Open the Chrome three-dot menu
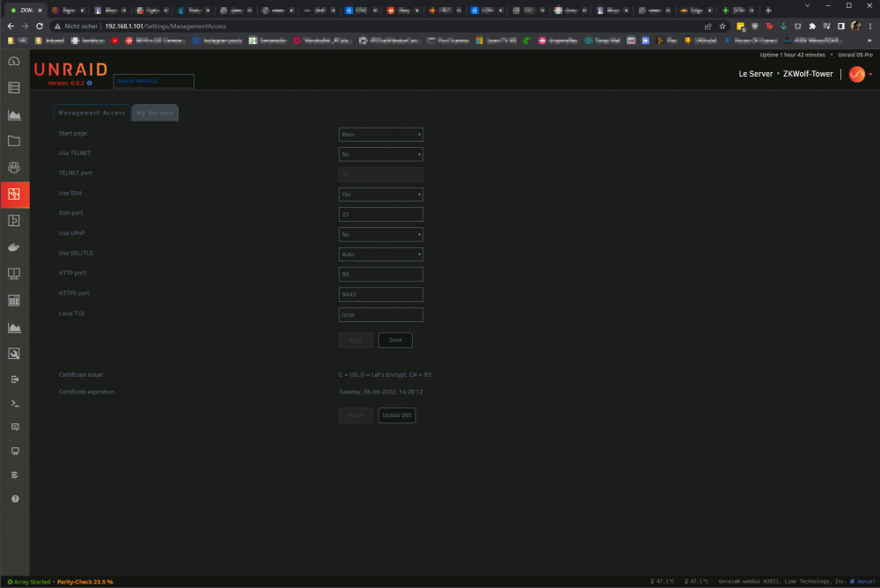The width and height of the screenshot is (880, 588). pos(870,26)
